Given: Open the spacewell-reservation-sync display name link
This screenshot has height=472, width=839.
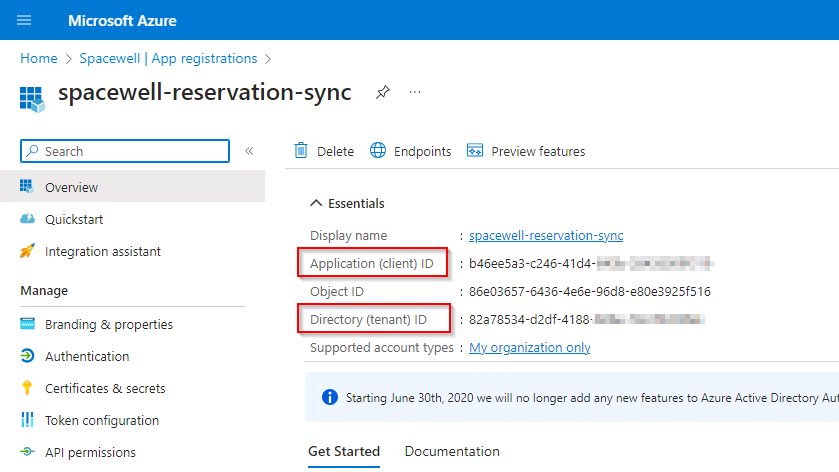Looking at the screenshot, I should pos(546,235).
